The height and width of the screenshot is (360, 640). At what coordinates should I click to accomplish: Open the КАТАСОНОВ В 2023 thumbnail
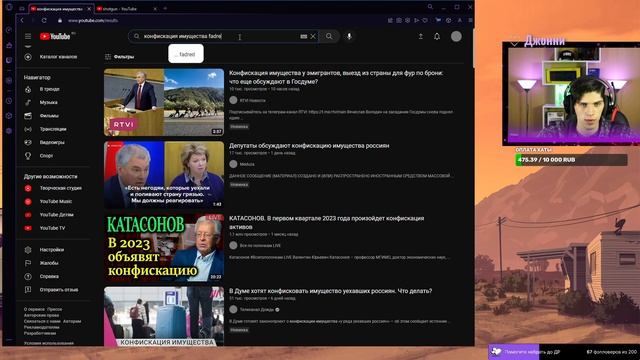coord(164,247)
